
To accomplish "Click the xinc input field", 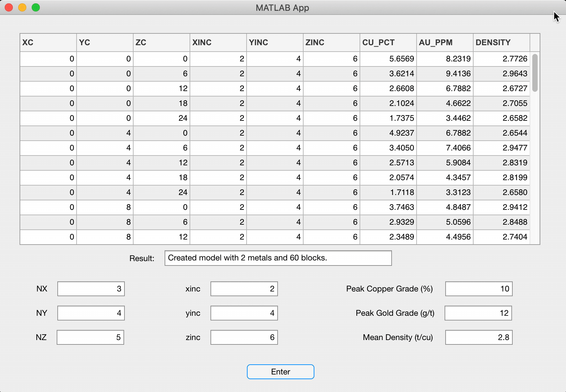I will 244,289.
